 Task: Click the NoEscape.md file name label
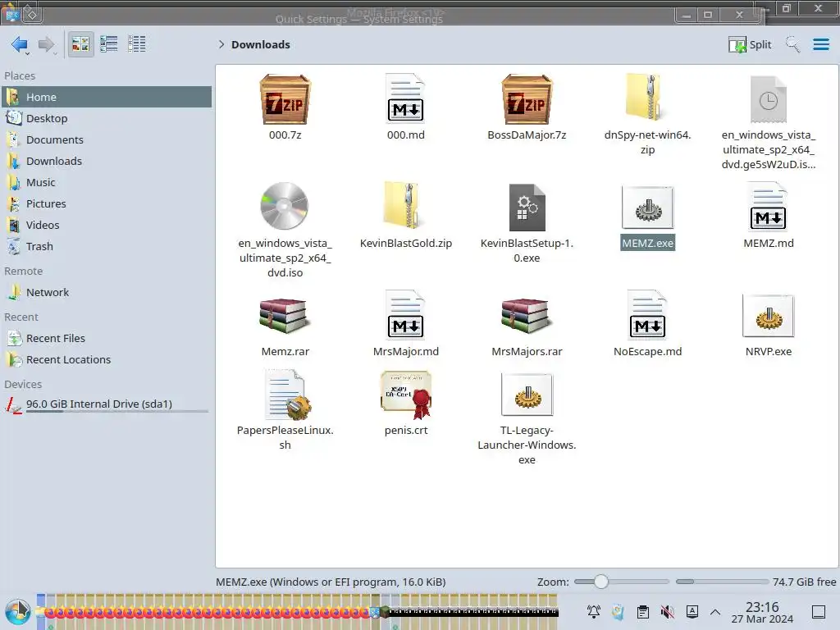[x=648, y=351]
